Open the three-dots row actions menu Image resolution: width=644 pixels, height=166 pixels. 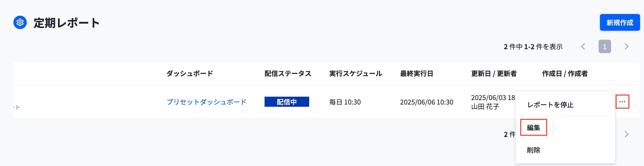(622, 102)
